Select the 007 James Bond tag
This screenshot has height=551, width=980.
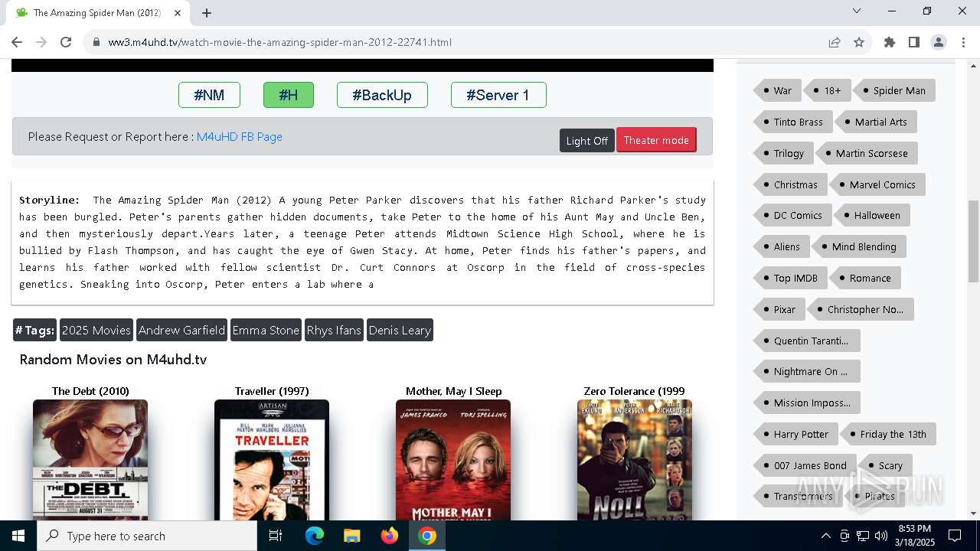(x=805, y=465)
